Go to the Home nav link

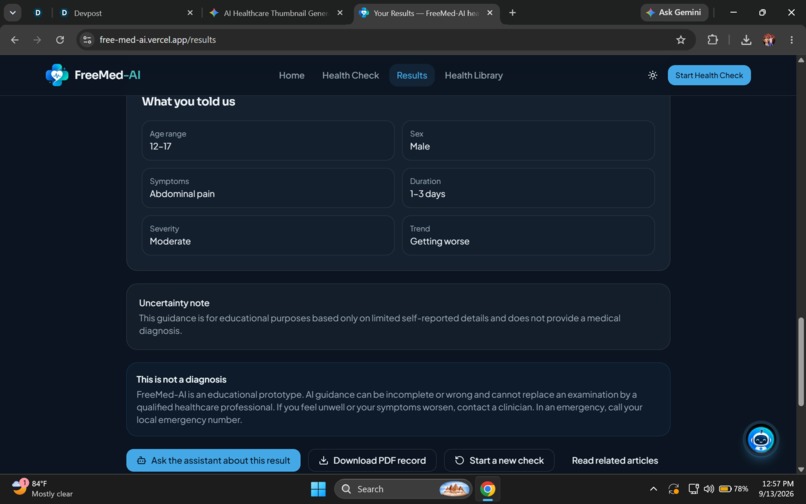[x=291, y=75]
